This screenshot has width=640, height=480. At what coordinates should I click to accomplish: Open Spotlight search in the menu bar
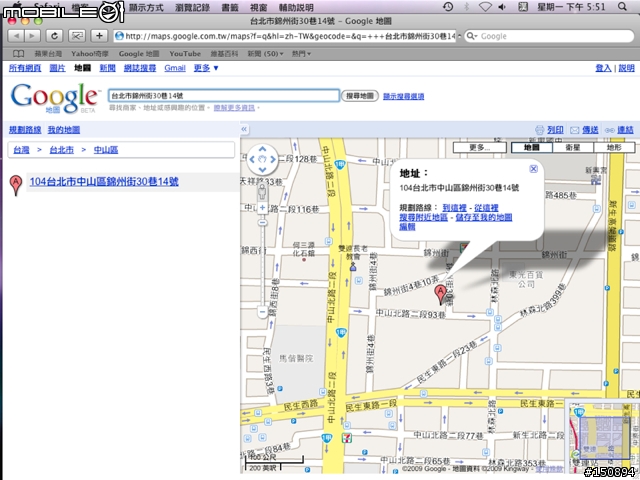coord(622,7)
